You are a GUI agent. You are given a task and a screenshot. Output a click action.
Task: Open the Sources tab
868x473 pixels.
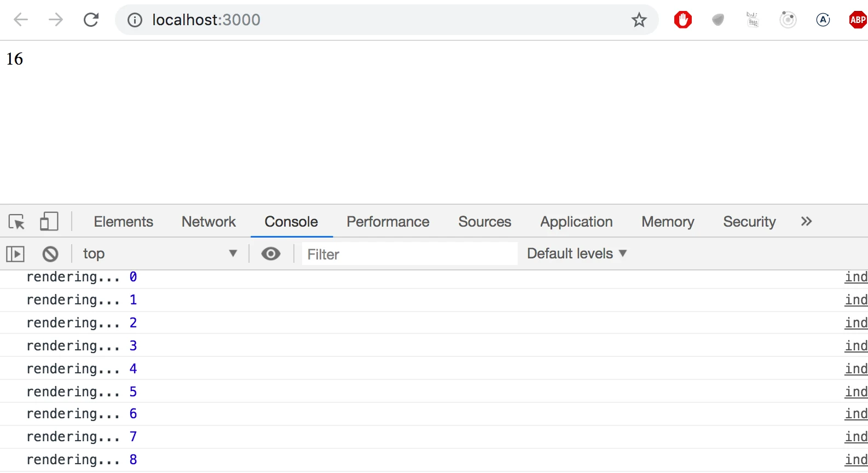coord(485,222)
